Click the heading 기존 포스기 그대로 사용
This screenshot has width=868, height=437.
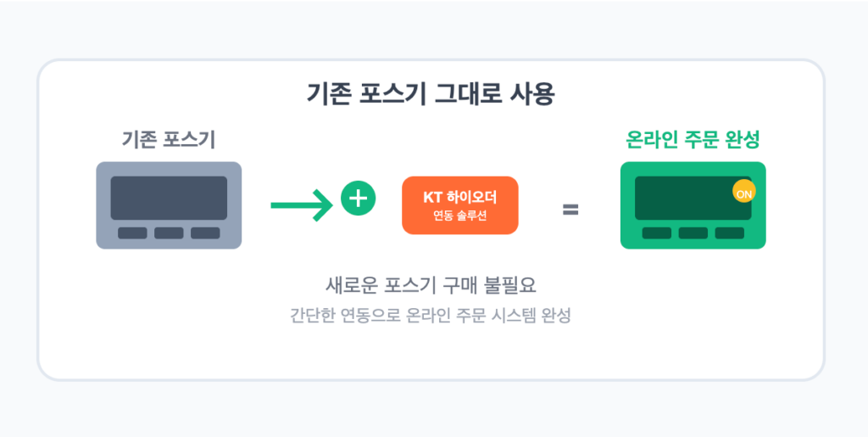(x=431, y=95)
